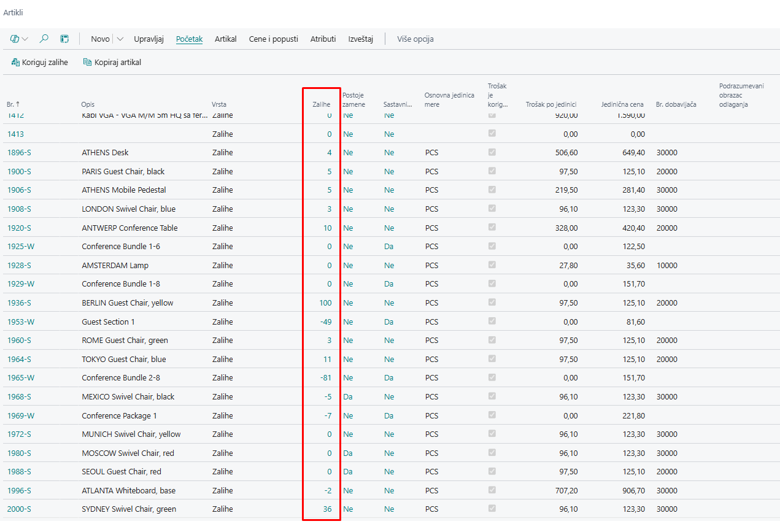Screen dimensions: 780x532
Task: Expand the chevron beside the Copilot icon
Action: (25, 39)
